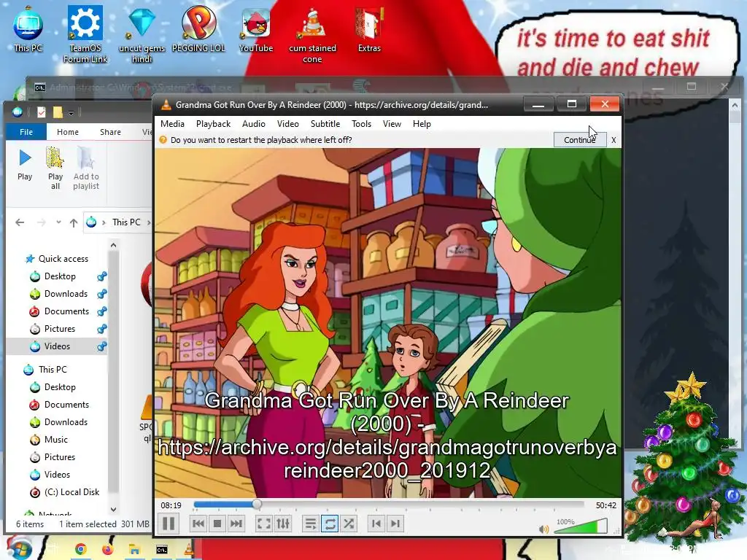The height and width of the screenshot is (560, 747).
Task: Click navigation pane scroll down arrow
Action: click(113, 509)
